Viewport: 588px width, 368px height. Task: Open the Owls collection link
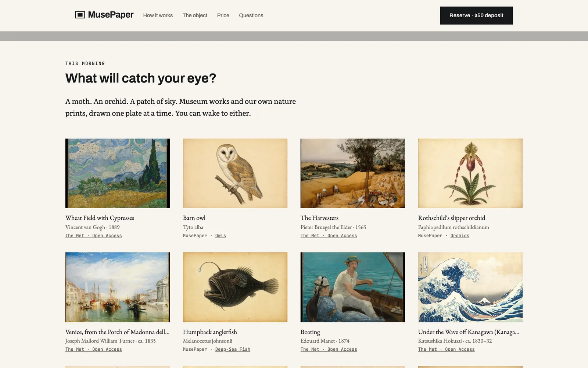point(220,236)
